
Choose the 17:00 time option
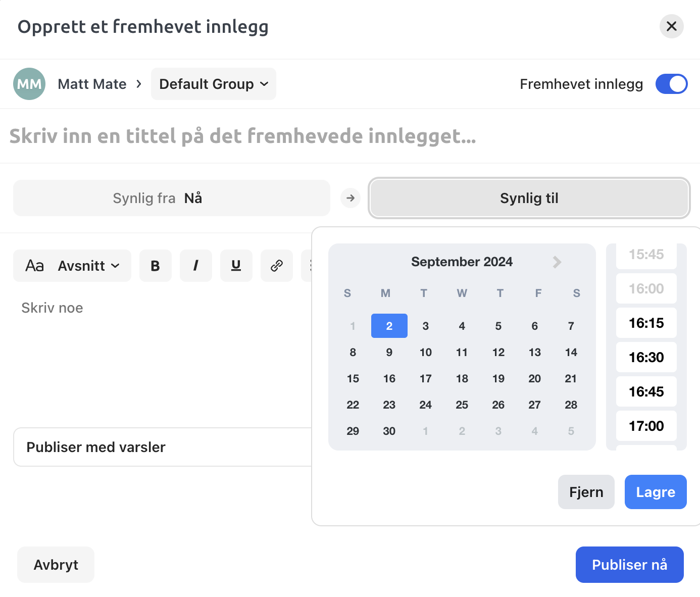[x=646, y=426]
